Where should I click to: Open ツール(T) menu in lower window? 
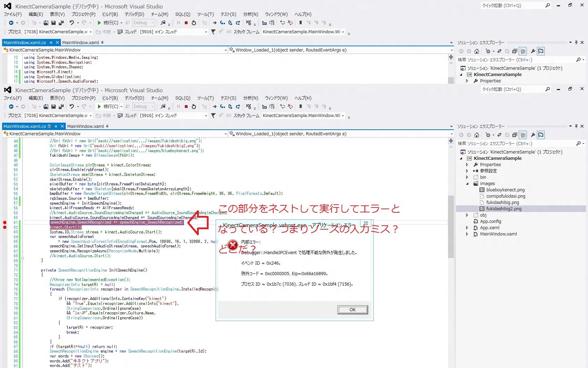pos(205,98)
